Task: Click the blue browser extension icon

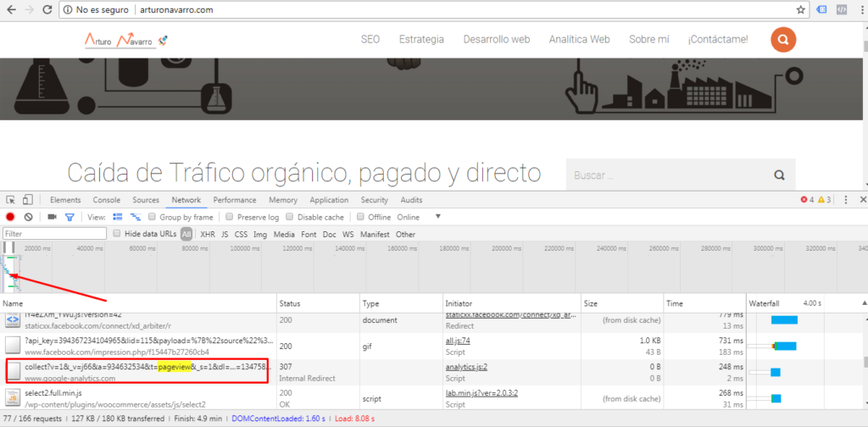Action: (822, 10)
